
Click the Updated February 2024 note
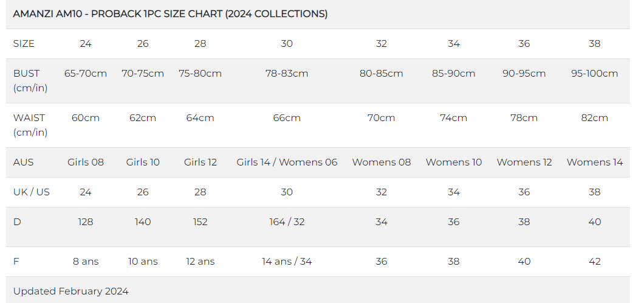pos(70,291)
